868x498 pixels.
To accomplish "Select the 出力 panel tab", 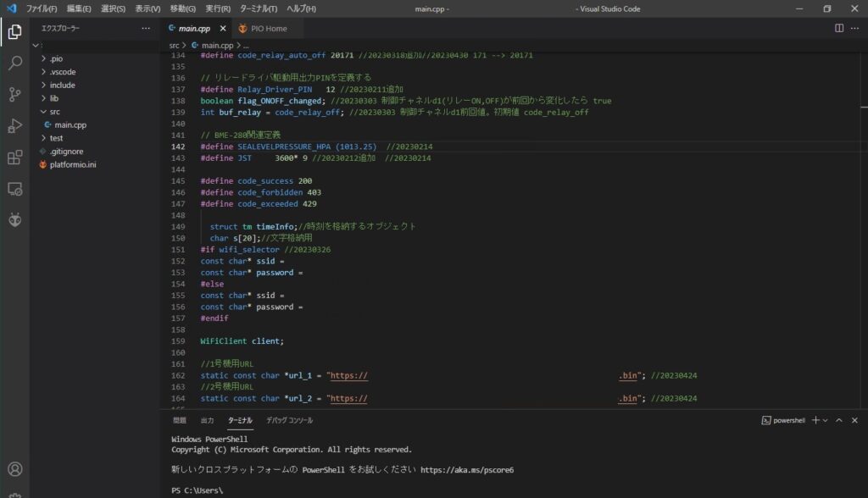I will pyautogui.click(x=207, y=420).
